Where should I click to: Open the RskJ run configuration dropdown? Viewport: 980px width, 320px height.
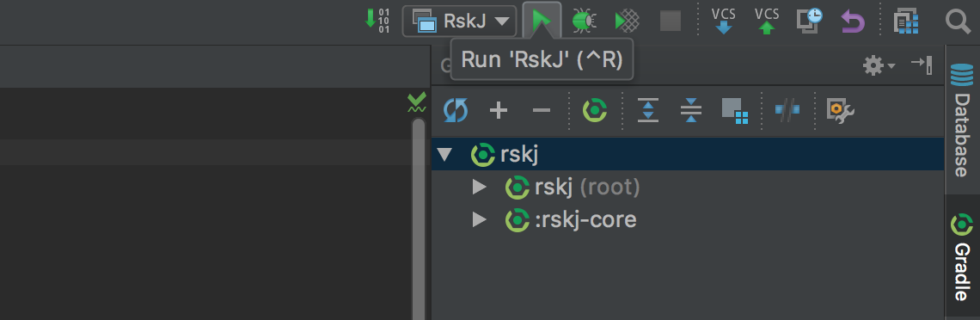click(x=459, y=21)
